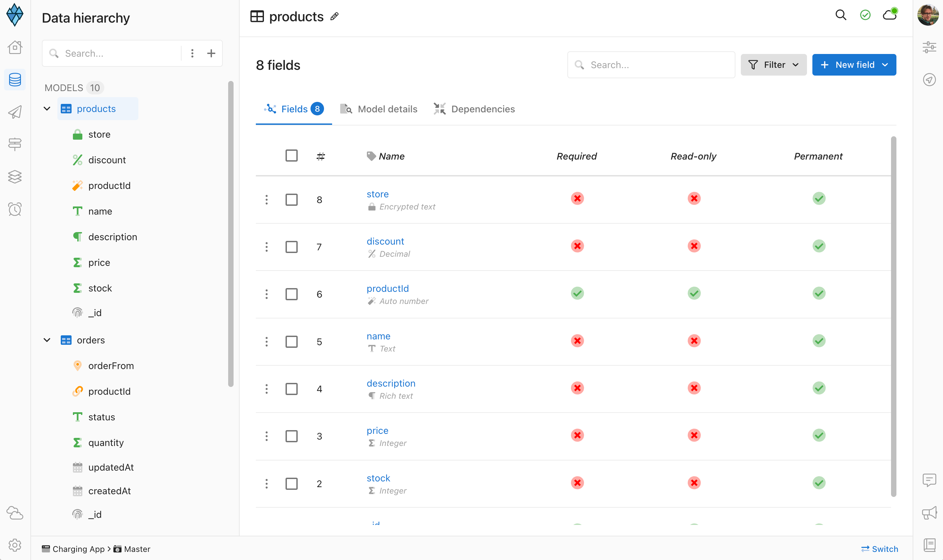This screenshot has width=943, height=560.
Task: Open the alarm clock (scheduler) sidebar icon
Action: [15, 209]
